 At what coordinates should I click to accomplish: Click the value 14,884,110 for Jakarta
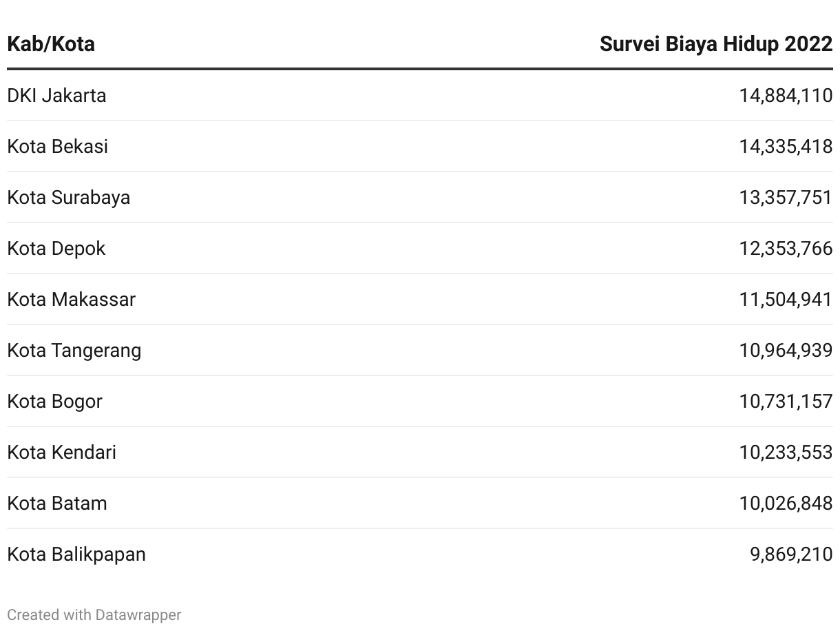[x=786, y=95]
